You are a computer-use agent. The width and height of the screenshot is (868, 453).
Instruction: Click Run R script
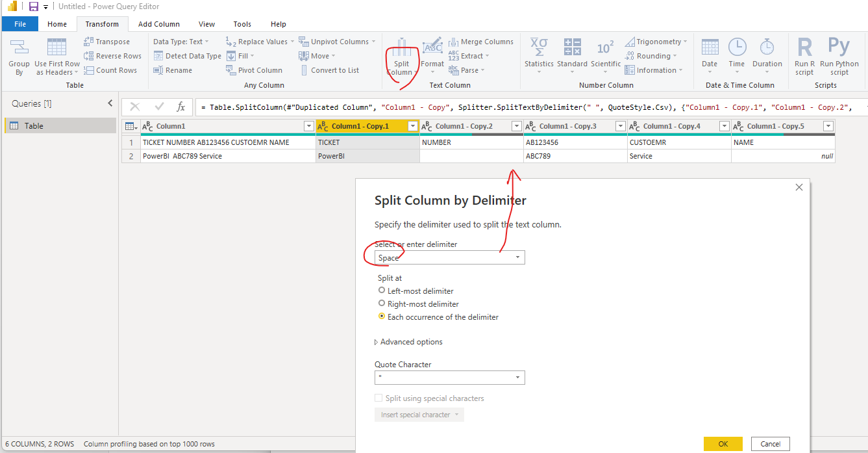pos(804,57)
